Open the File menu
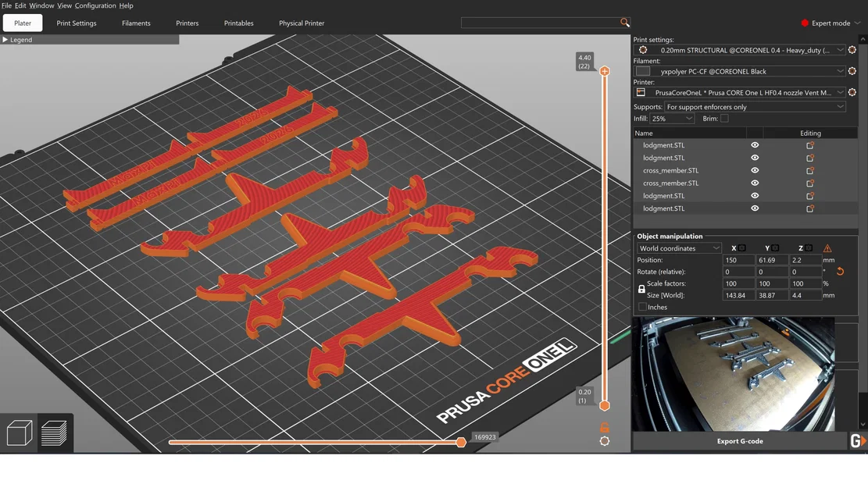Image resolution: width=868 pixels, height=488 pixels. click(7, 5)
